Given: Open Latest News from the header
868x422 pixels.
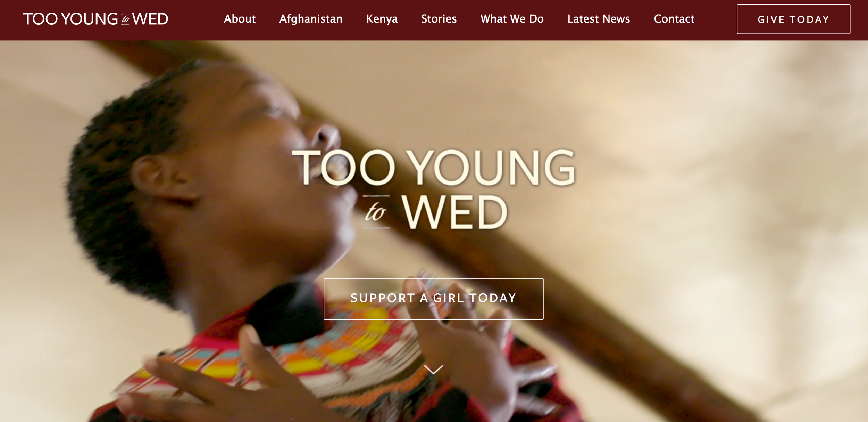Looking at the screenshot, I should (x=599, y=19).
